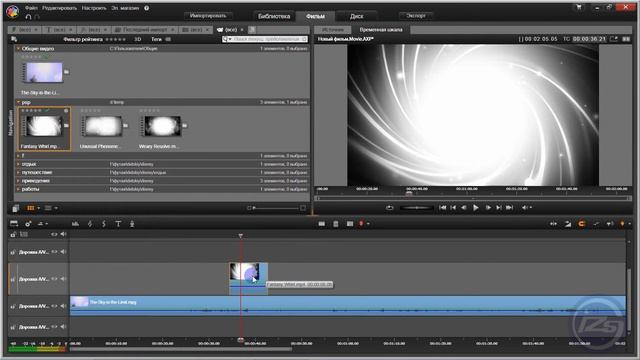This screenshot has width=640, height=360.
Task: Open the File (Файл) menu
Action: (x=31, y=8)
